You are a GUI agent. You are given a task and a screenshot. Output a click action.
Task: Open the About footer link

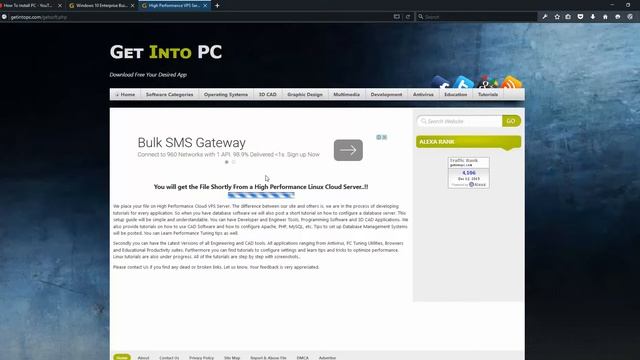pos(143,358)
